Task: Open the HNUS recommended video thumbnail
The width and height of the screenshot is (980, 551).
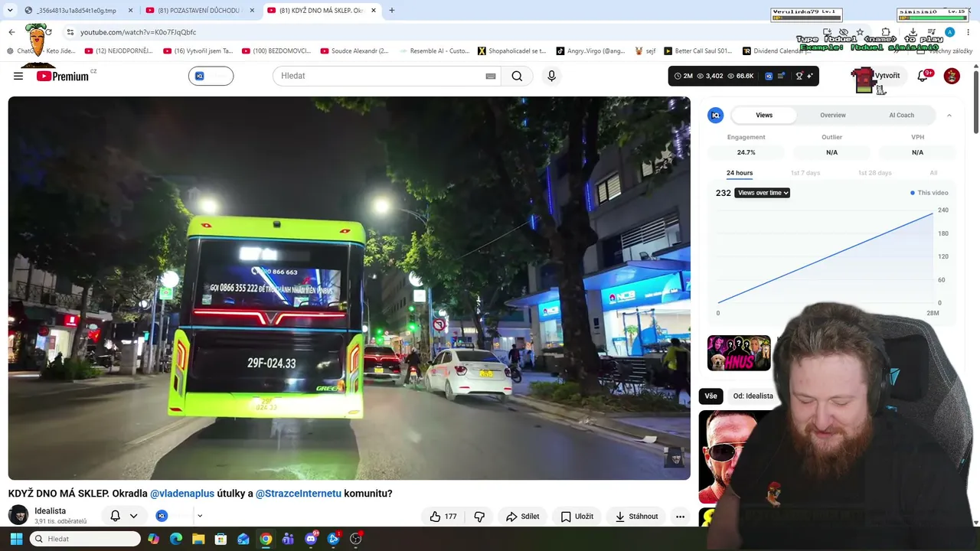Action: pos(739,353)
